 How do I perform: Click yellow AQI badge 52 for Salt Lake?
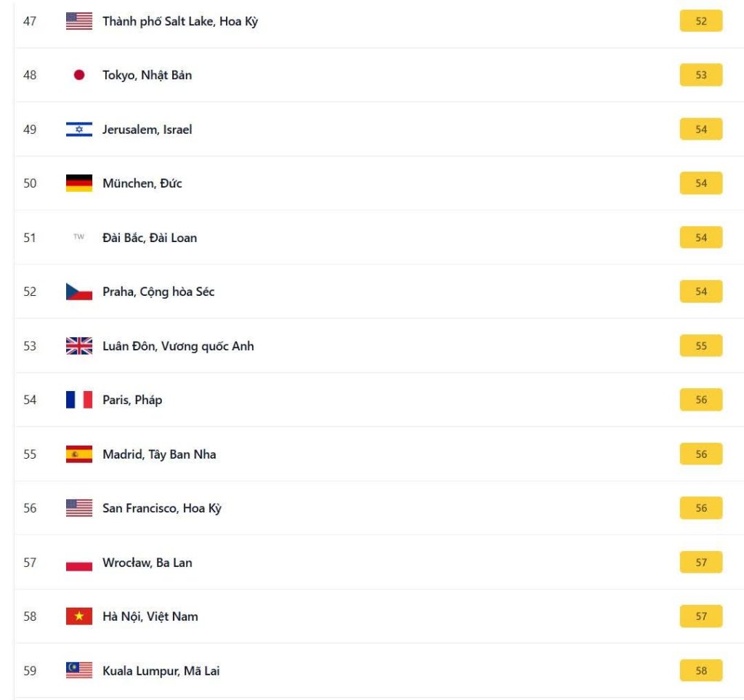(700, 21)
